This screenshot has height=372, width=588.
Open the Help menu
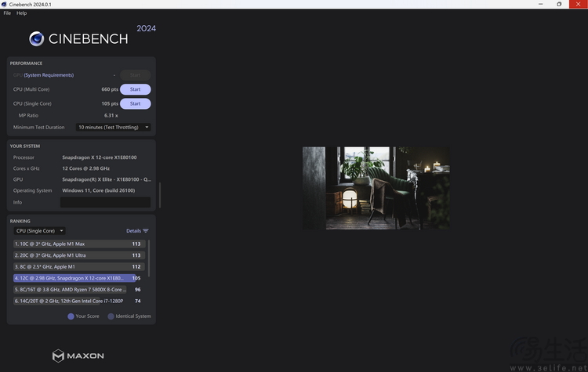point(22,13)
